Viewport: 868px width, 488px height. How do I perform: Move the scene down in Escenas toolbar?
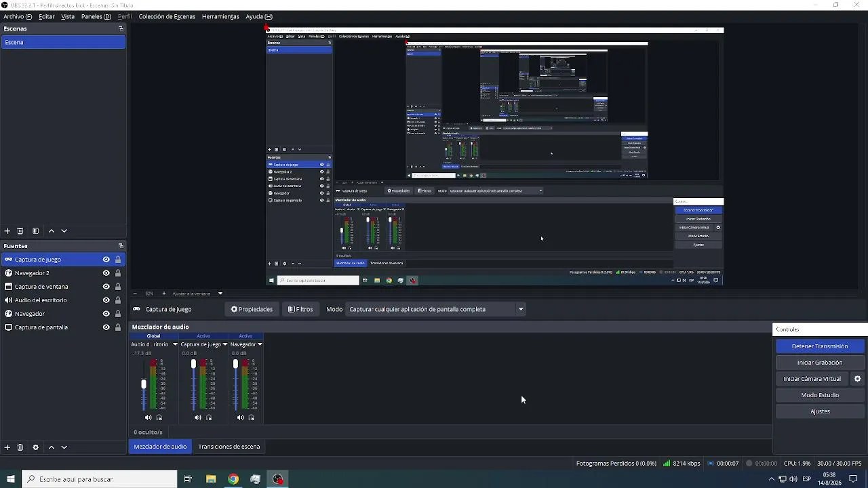64,231
